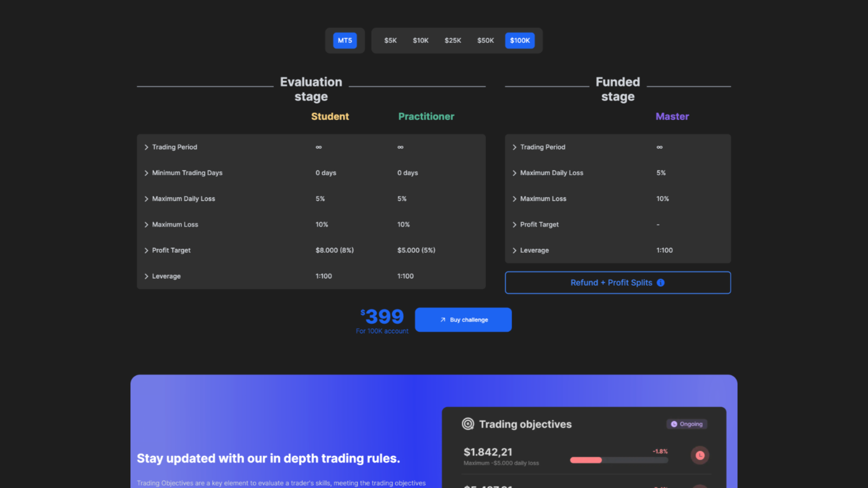Click the 1:100 leverage value under Master
This screenshot has height=488, width=868.
(665, 250)
